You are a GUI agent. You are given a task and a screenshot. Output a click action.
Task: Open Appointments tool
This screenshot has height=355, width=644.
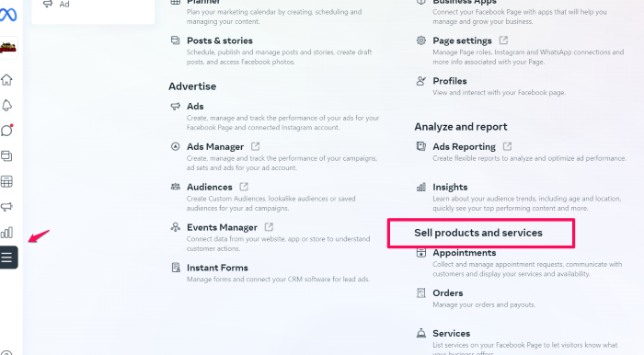pos(464,253)
